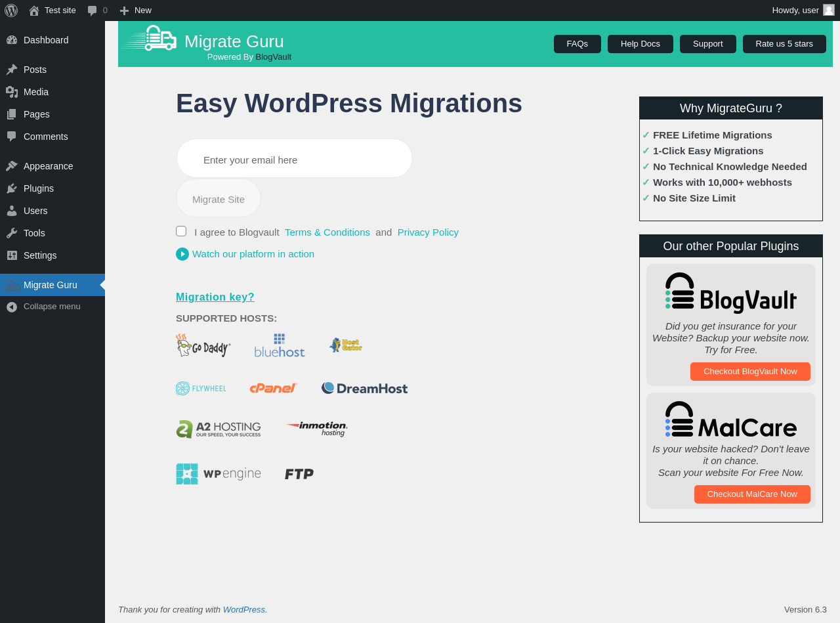Open the Test site home icon

pos(34,11)
